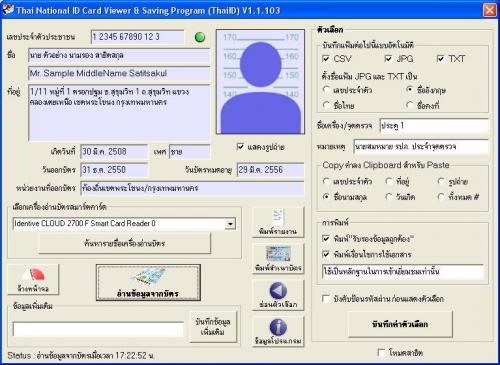500x365 pixels.
Task: Click the expiry date field 29 มิ.ย. 2556
Action: tap(270, 170)
